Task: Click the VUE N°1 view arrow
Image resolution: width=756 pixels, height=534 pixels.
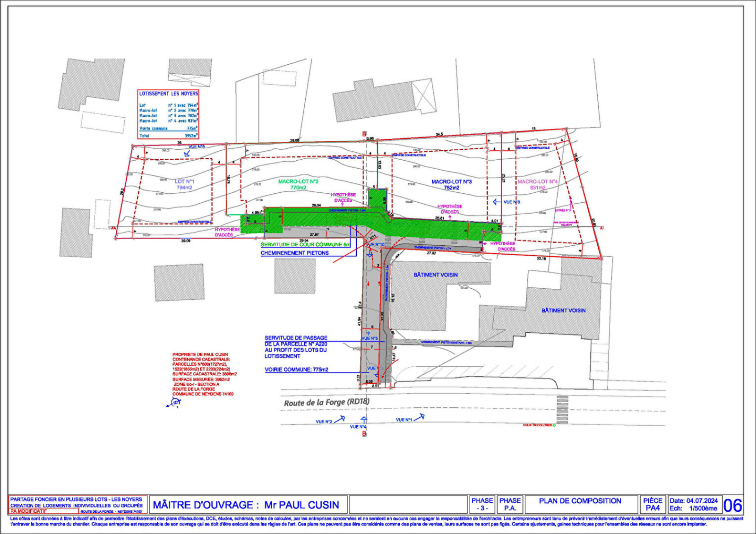Action: 421,416
